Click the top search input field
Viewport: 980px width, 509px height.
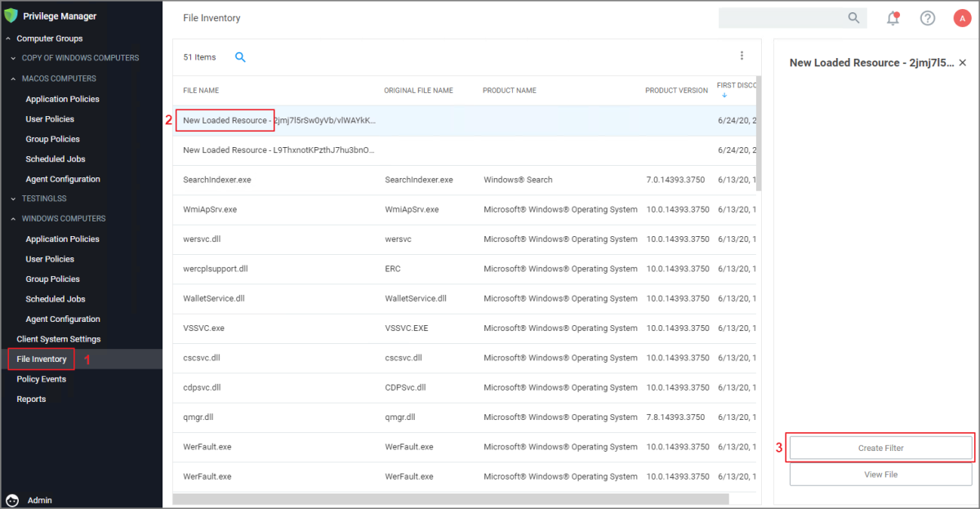click(x=780, y=18)
